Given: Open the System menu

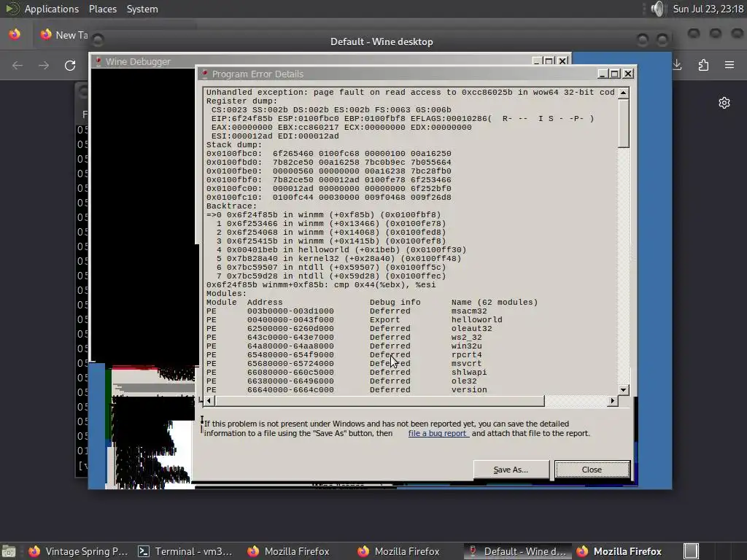Looking at the screenshot, I should 142,9.
